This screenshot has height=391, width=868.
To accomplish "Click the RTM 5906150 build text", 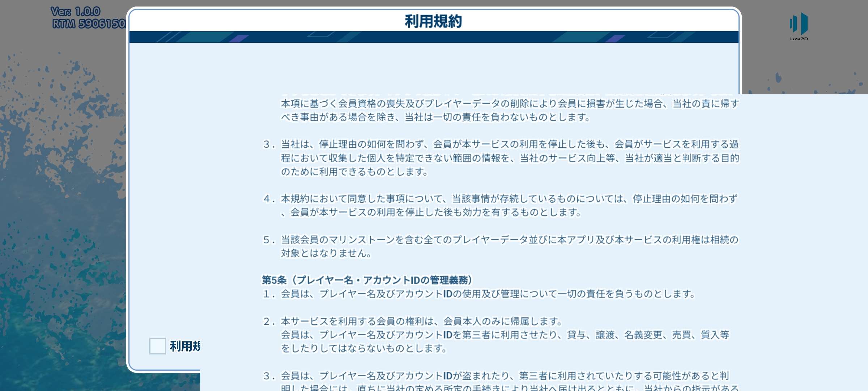I will tap(89, 24).
